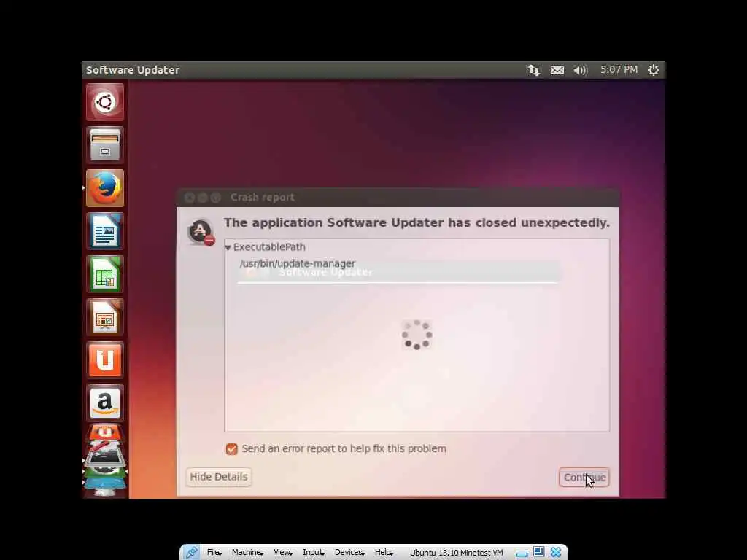Open the VirtualBox Input menu
747x560 pixels.
tap(314, 553)
